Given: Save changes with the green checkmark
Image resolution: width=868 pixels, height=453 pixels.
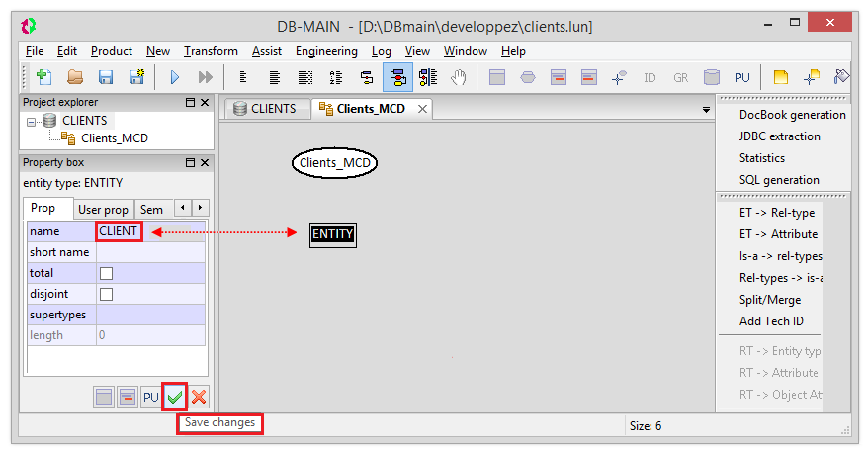Looking at the screenshot, I should point(175,397).
